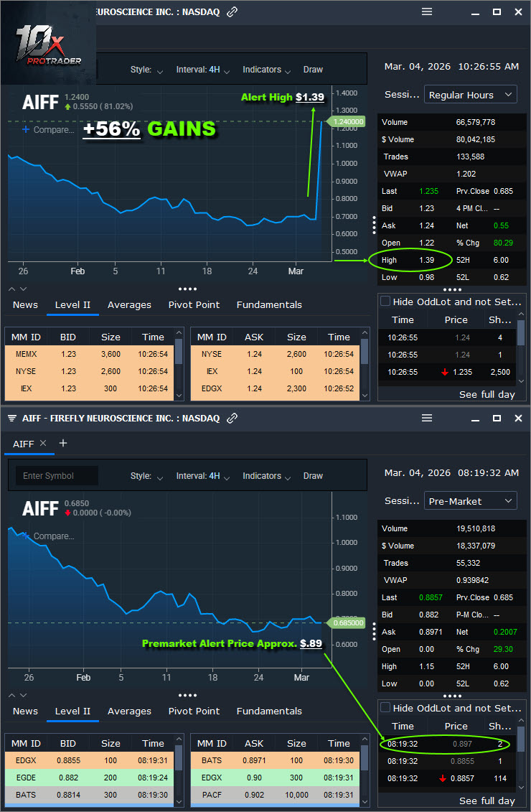The image size is (531, 812).
Task: Click the list icon before the AIFF - FIREFLY title
Action: (12, 418)
